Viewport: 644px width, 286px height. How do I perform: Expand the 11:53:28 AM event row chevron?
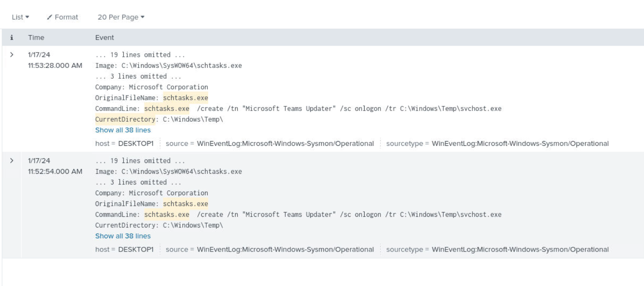[x=12, y=55]
